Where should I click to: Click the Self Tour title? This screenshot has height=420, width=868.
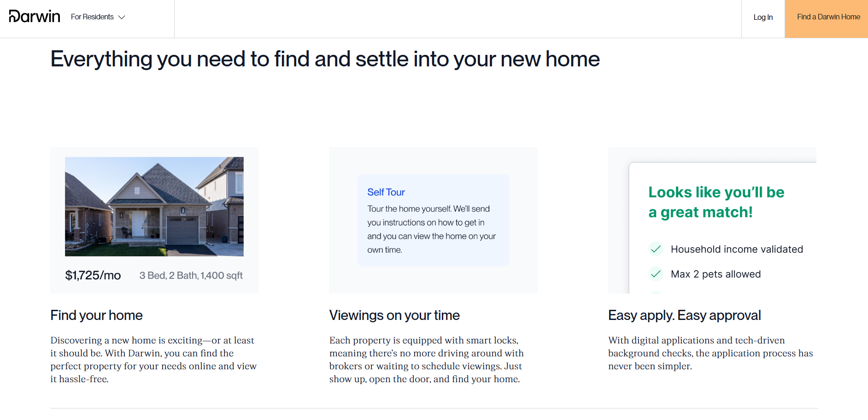point(386,192)
